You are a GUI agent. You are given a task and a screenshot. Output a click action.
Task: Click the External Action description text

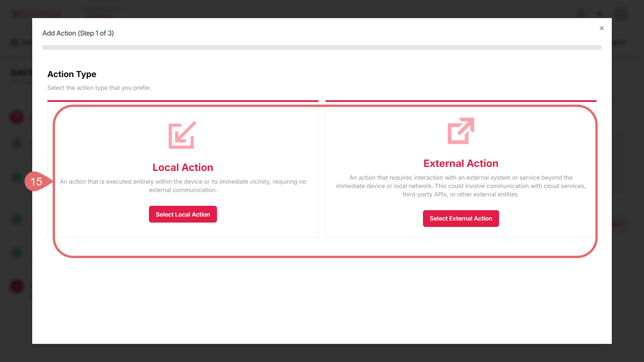coord(461,186)
